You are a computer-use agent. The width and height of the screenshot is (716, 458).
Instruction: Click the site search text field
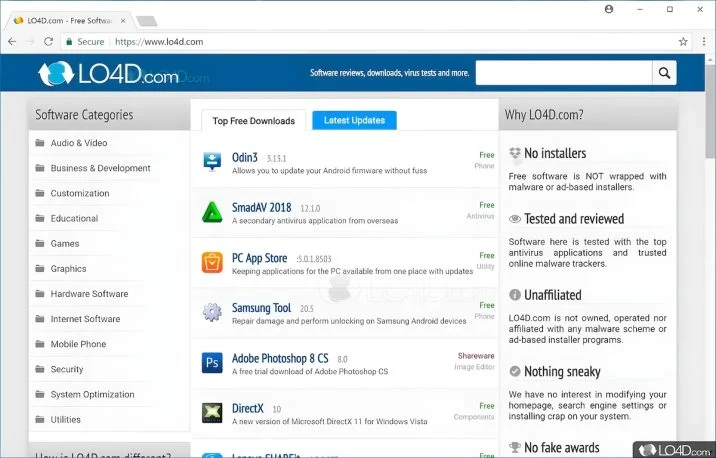click(563, 73)
